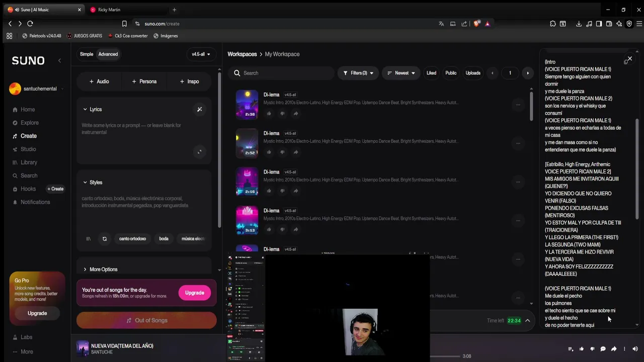This screenshot has height=362, width=644.
Task: Switch to the Ricky Martin browser tab
Action: (x=126, y=10)
